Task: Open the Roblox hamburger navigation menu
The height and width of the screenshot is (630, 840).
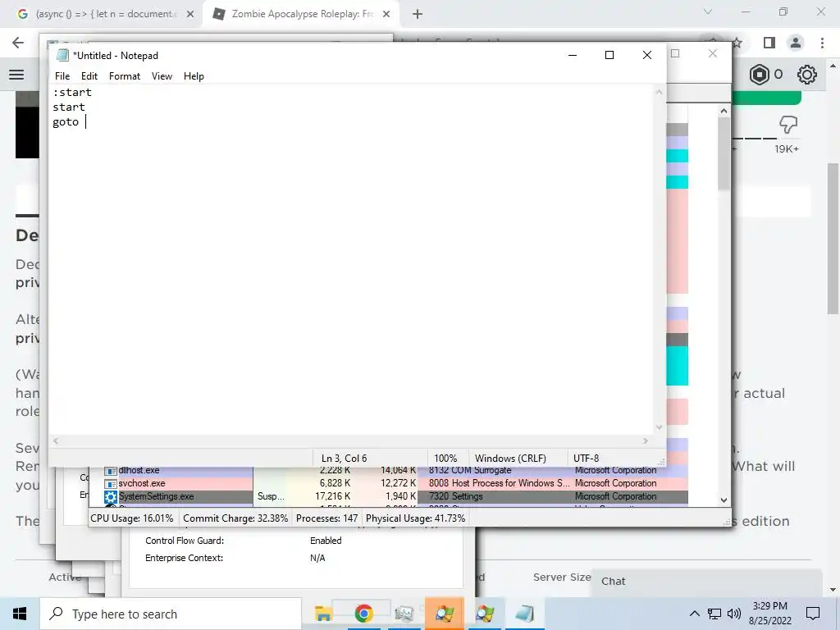Action: [x=16, y=75]
